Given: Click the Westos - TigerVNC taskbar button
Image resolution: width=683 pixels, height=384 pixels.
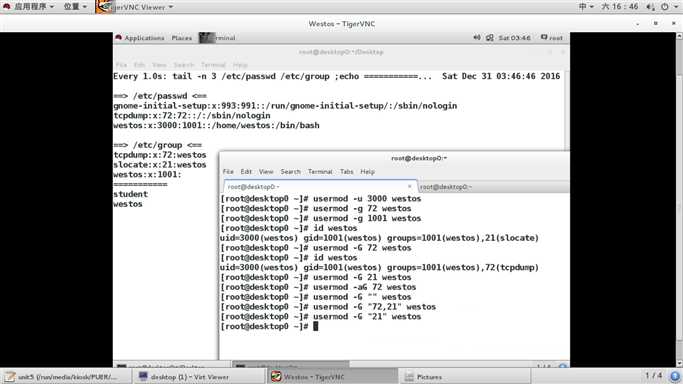Looking at the screenshot, I should tap(332, 377).
